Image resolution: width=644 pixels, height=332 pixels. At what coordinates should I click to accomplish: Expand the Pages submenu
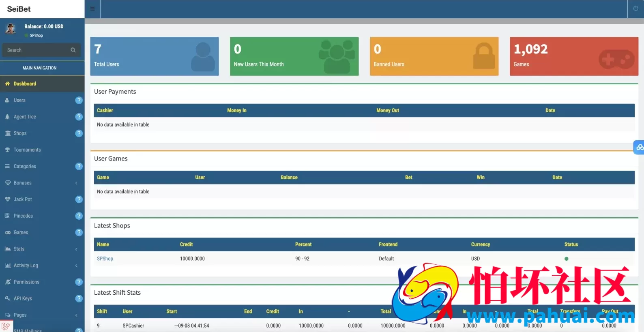(x=76, y=315)
